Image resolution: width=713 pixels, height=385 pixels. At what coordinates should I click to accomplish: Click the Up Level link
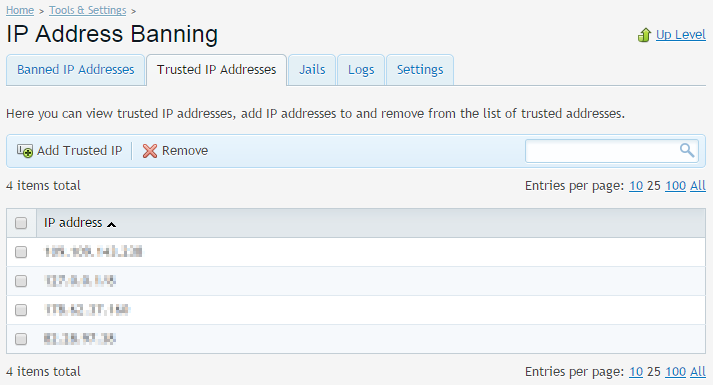681,35
